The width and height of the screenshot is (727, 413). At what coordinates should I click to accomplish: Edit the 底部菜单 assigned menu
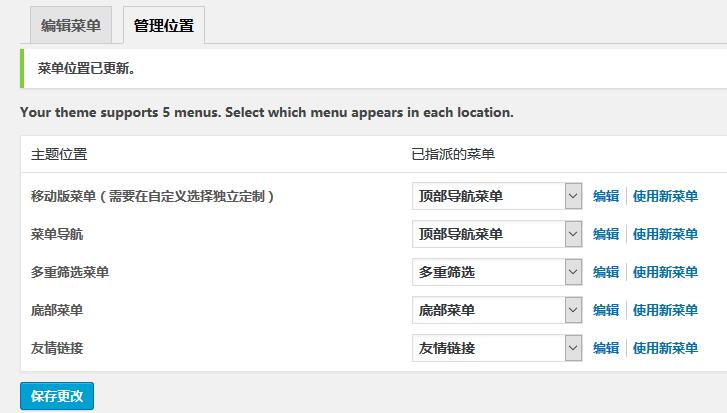tap(606, 310)
